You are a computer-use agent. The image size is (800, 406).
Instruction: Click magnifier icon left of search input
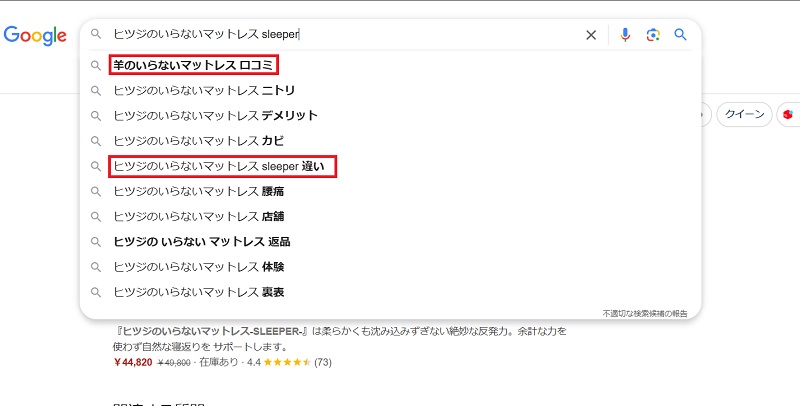[x=96, y=34]
